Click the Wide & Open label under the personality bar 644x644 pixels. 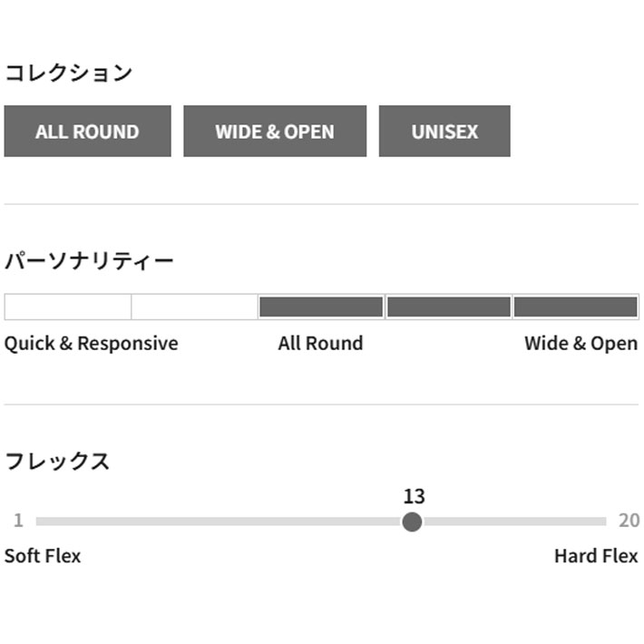pos(581,344)
